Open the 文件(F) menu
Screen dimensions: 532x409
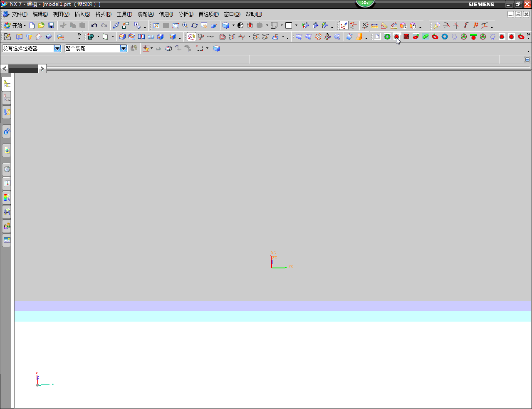(20, 14)
